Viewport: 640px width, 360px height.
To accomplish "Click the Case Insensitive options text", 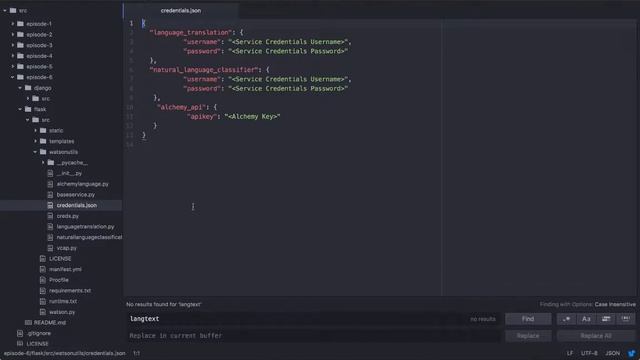I will 615,304.
